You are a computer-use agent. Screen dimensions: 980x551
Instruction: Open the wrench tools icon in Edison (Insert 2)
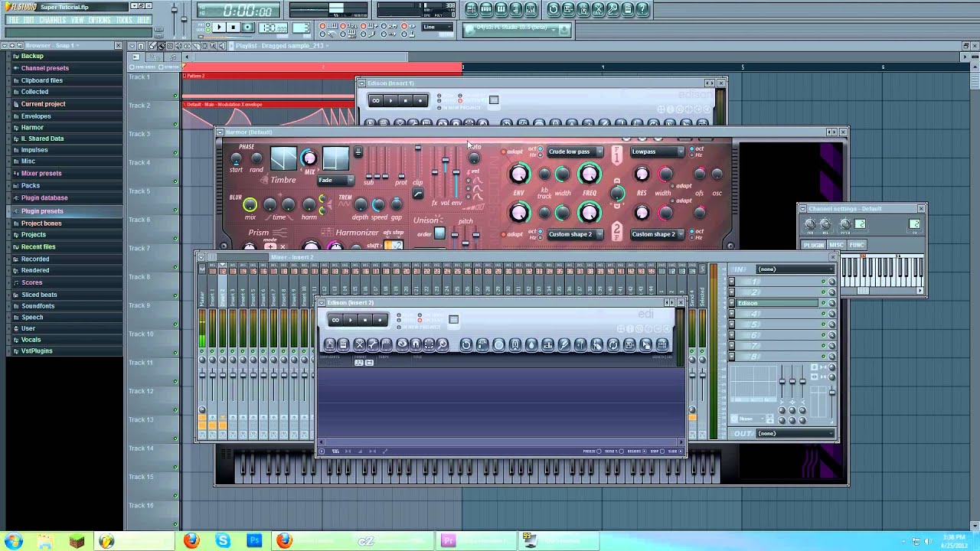tap(373, 345)
